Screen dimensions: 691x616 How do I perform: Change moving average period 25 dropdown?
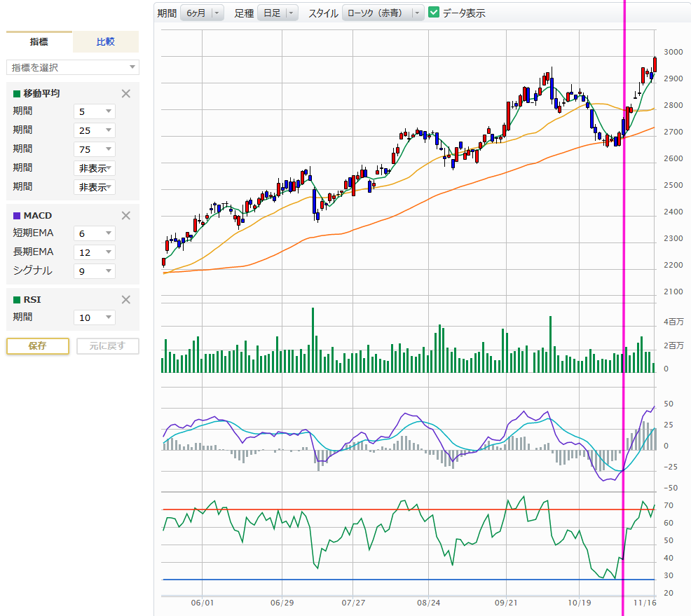[x=95, y=130]
